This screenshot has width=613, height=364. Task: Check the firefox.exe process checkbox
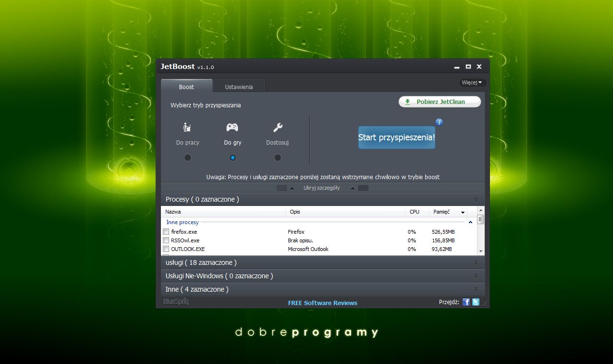pos(166,232)
